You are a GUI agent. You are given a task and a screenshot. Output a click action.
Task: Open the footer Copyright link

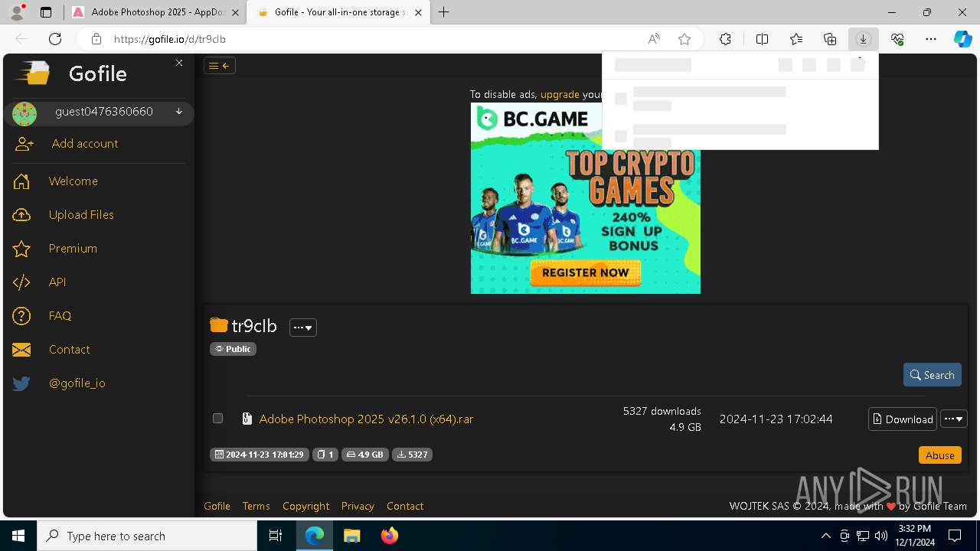[x=305, y=506]
